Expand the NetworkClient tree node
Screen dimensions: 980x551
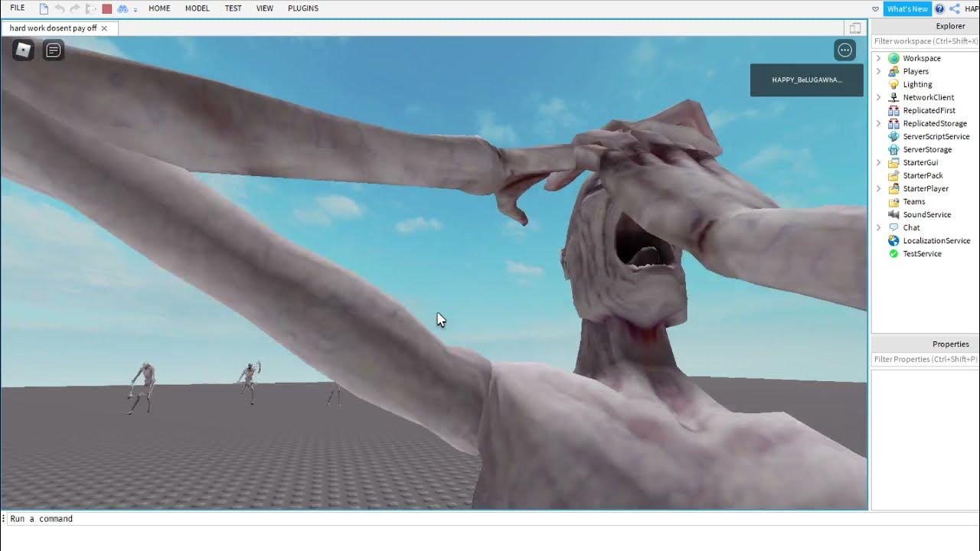point(879,97)
